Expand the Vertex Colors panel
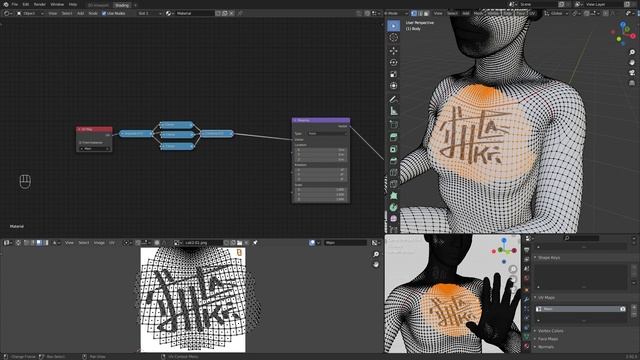This screenshot has width=640, height=360. click(x=550, y=331)
